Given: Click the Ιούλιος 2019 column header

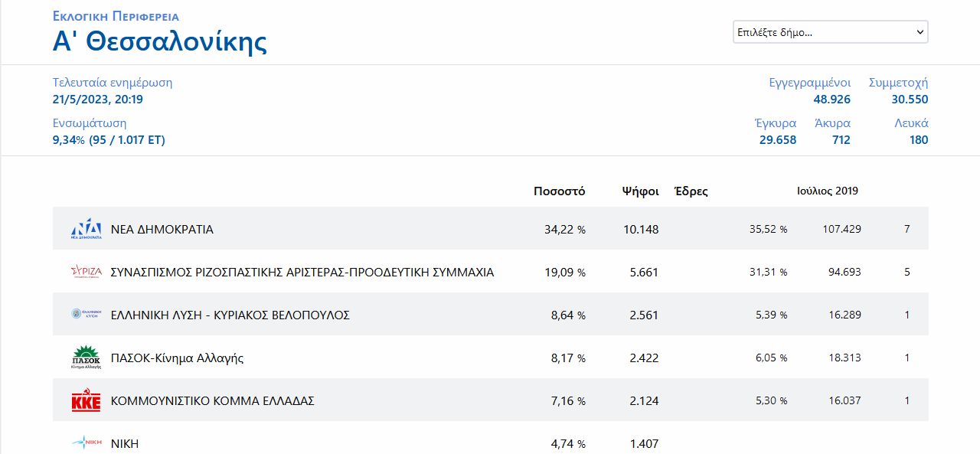Looking at the screenshot, I should (828, 191).
